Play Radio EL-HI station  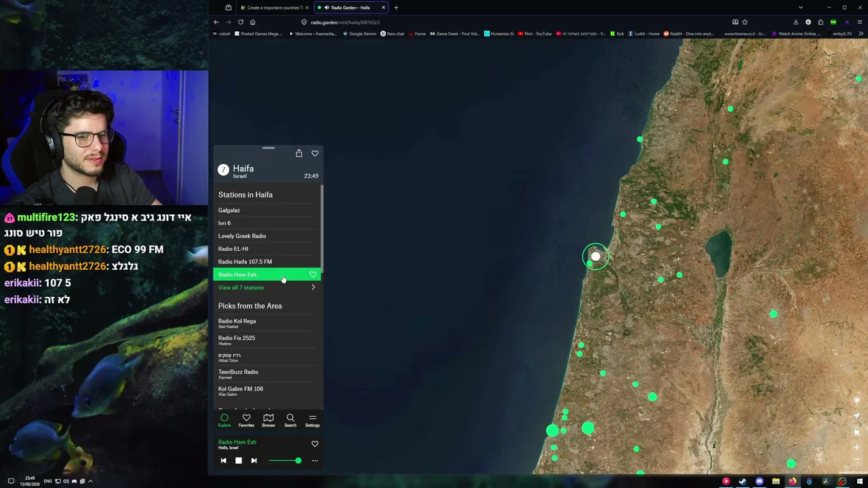[x=267, y=249]
